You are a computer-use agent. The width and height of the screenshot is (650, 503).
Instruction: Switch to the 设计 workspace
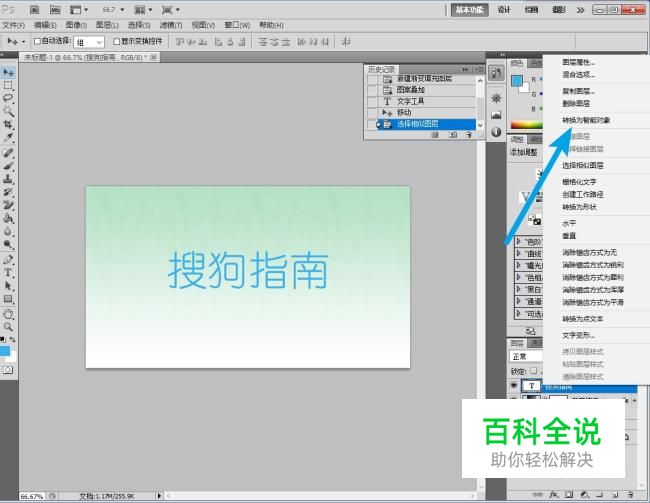tap(504, 10)
